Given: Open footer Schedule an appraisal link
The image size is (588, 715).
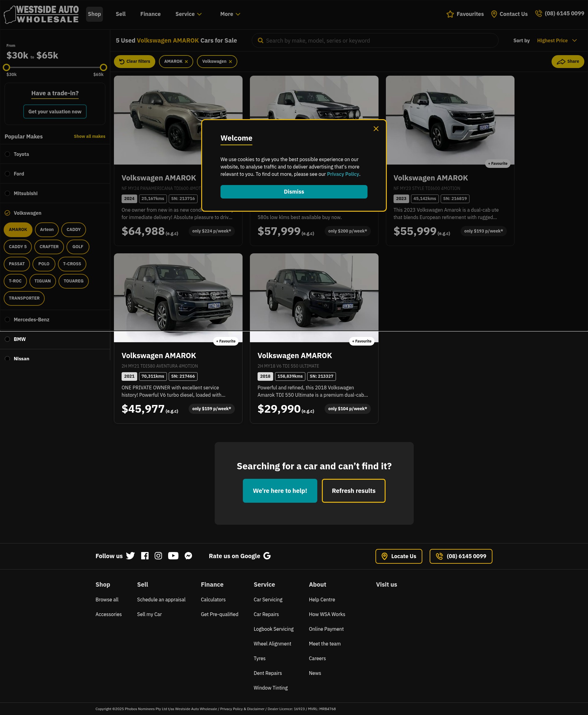Looking at the screenshot, I should click(161, 600).
